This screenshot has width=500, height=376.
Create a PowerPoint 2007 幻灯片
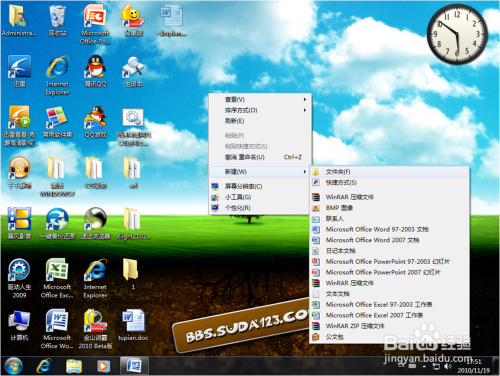click(x=390, y=272)
